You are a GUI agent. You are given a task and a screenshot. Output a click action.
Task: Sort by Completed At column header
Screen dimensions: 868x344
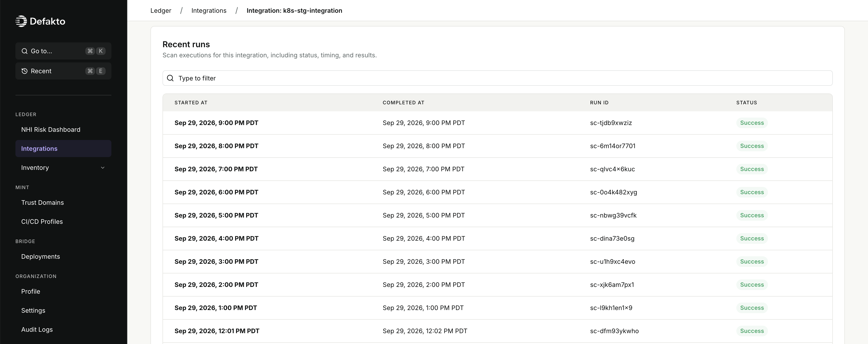403,103
